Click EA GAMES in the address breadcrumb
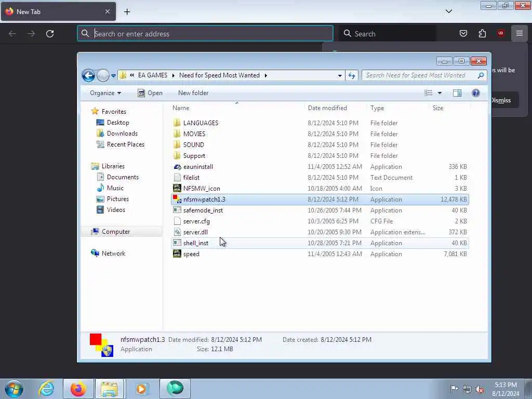Viewport: 532px width, 399px height. [153, 75]
